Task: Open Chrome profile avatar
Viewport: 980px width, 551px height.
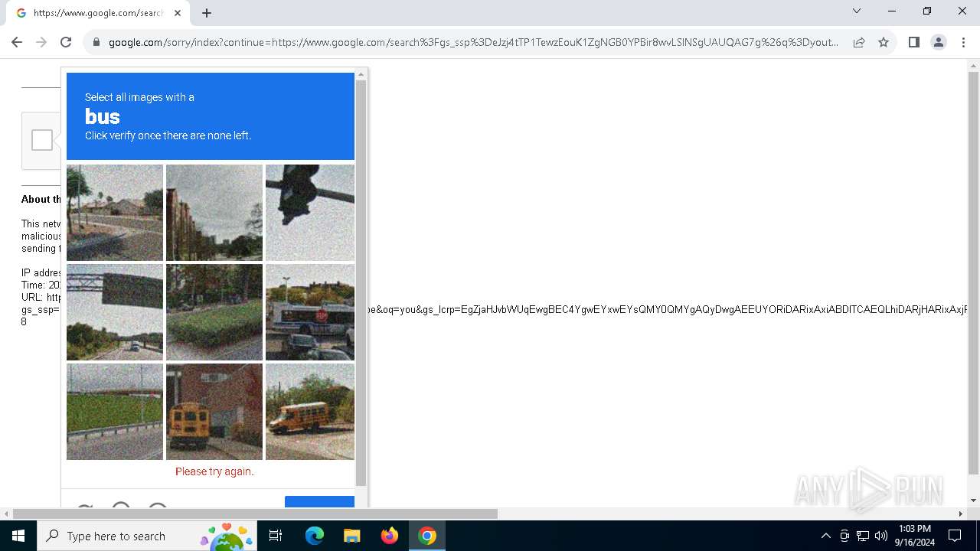Action: pyautogui.click(x=938, y=42)
